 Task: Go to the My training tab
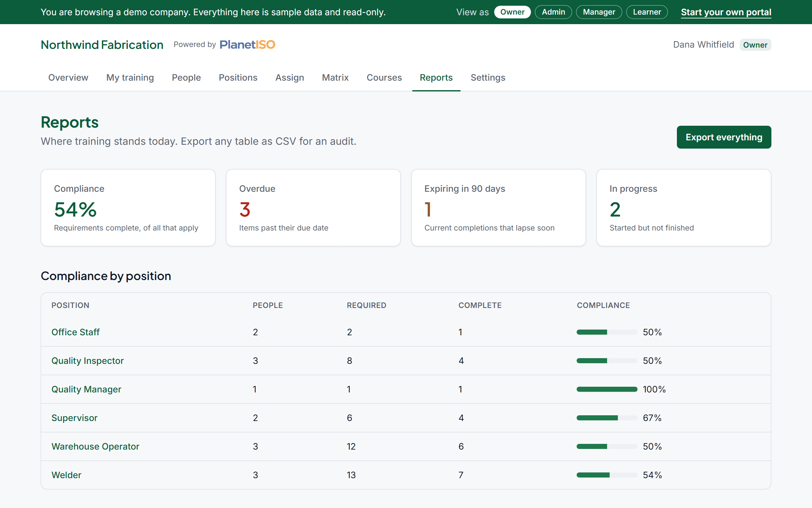(x=130, y=77)
